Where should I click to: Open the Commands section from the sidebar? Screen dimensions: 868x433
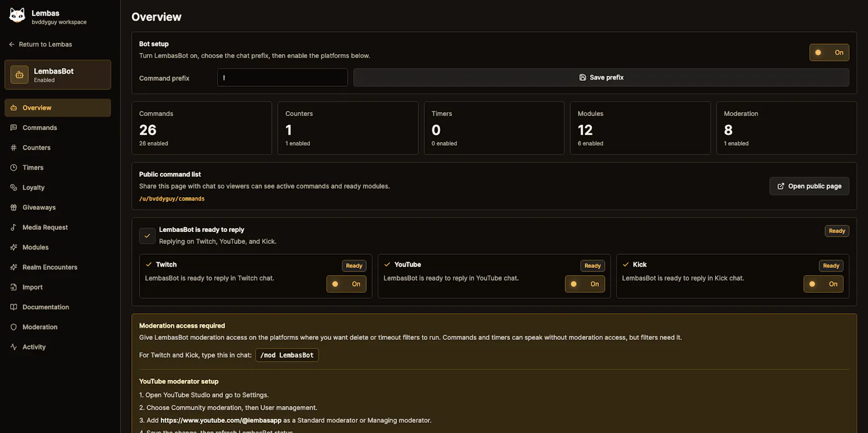(x=58, y=128)
